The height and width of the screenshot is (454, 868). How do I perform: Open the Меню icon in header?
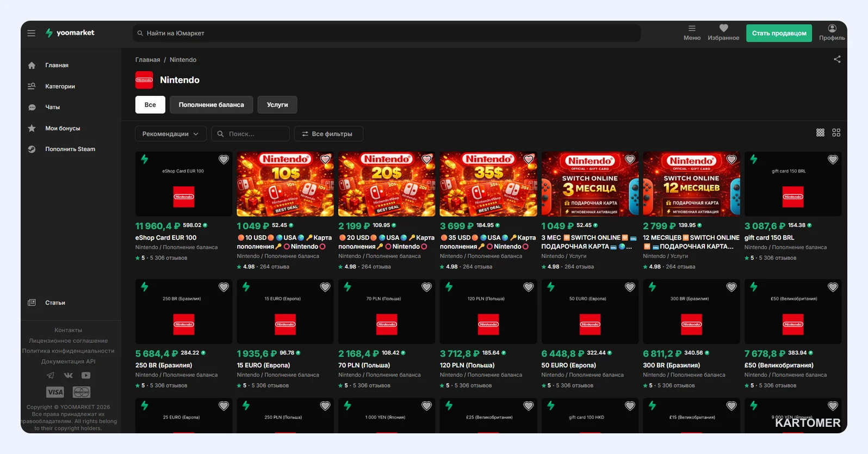click(692, 33)
